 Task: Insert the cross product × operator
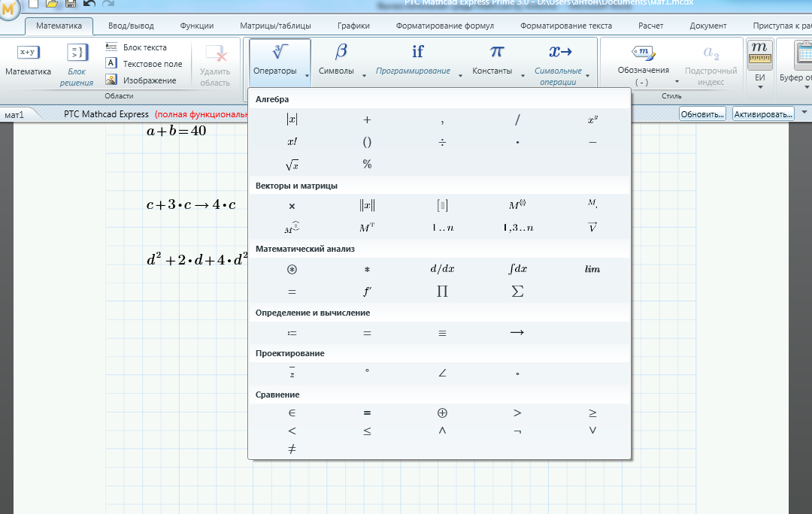point(292,205)
